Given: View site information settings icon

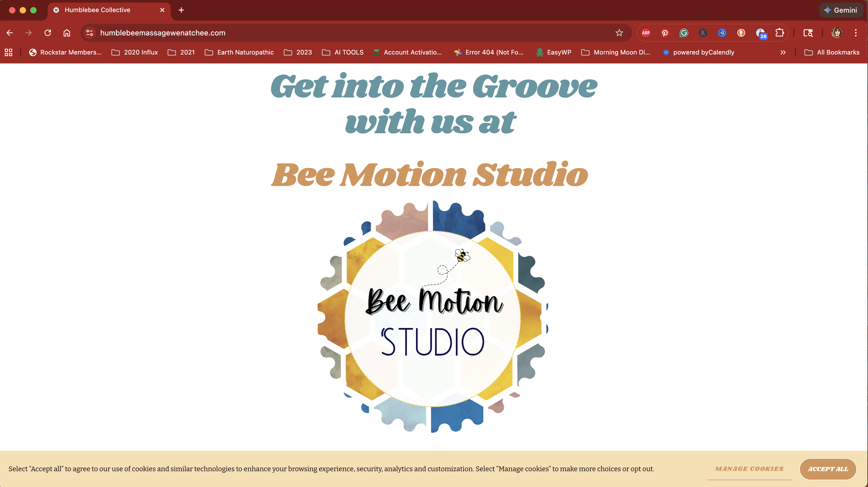Looking at the screenshot, I should tap(90, 33).
